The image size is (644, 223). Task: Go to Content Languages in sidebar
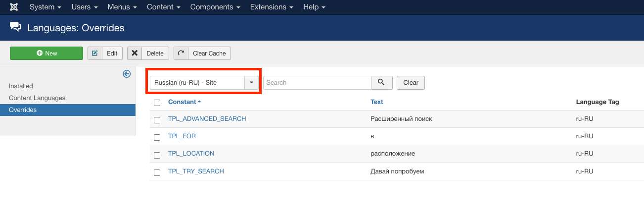point(37,98)
